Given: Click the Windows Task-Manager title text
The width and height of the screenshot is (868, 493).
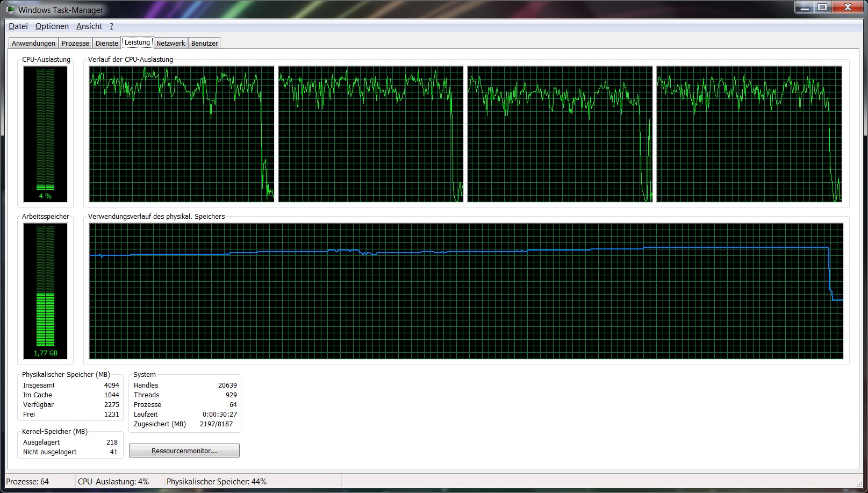Looking at the screenshot, I should (61, 10).
